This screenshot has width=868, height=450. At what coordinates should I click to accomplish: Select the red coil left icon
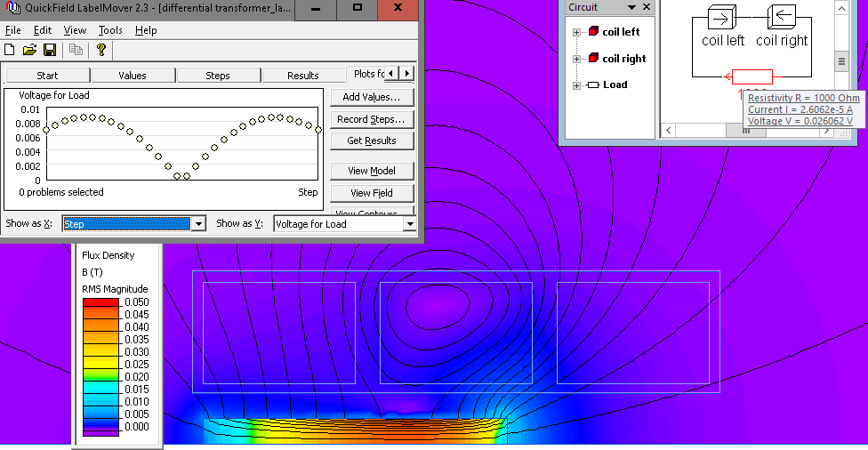point(593,31)
